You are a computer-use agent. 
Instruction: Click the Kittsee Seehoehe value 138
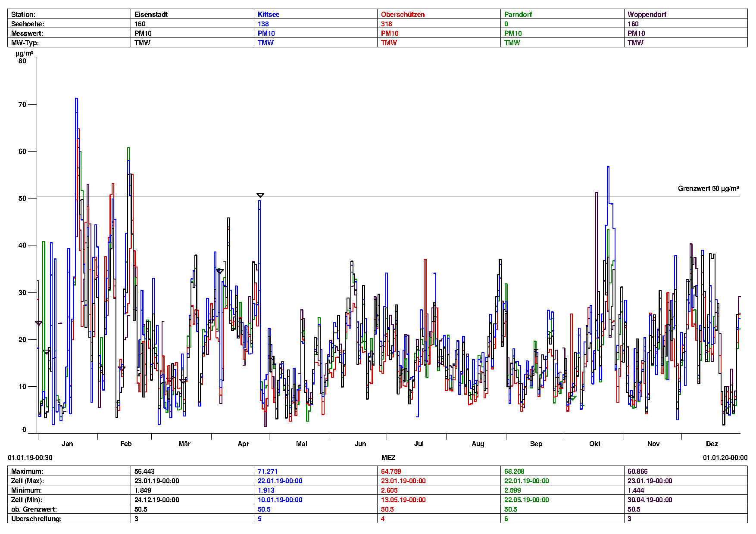click(x=263, y=24)
